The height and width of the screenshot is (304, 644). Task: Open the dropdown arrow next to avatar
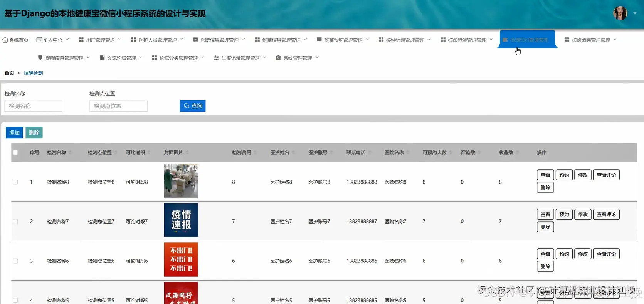pos(635,13)
